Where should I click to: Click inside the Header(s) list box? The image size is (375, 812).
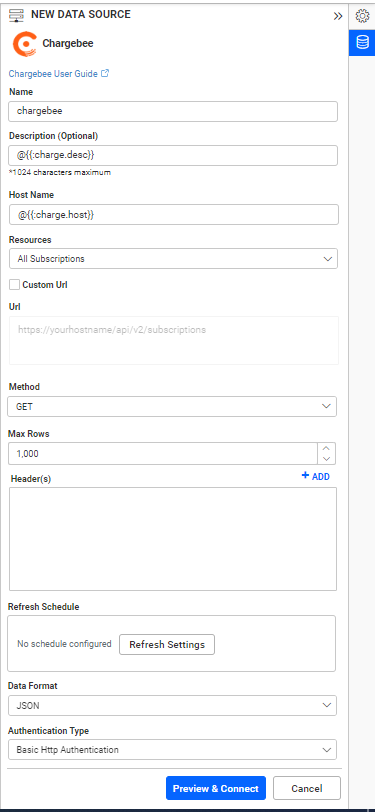pyautogui.click(x=173, y=539)
